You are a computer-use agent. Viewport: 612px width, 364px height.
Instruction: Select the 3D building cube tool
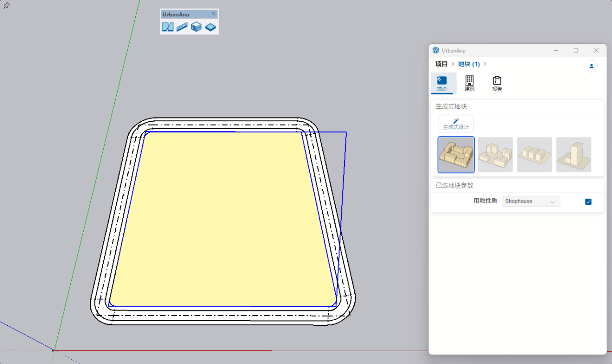point(196,27)
